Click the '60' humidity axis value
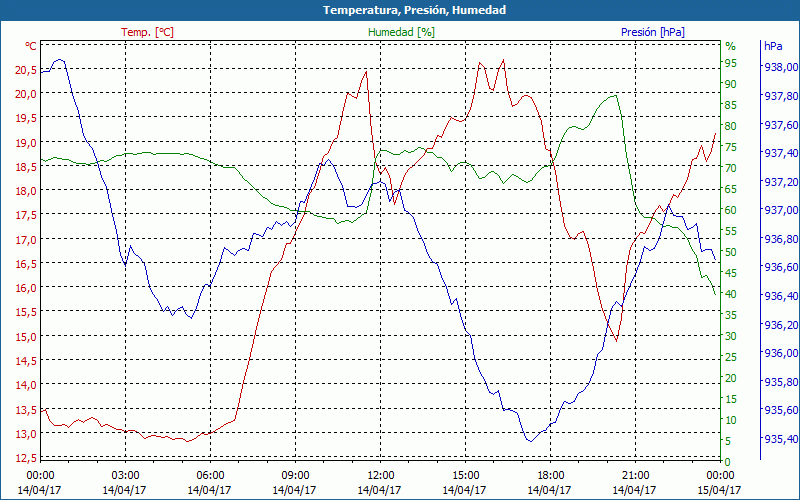The height and width of the screenshot is (500, 800). (x=731, y=210)
